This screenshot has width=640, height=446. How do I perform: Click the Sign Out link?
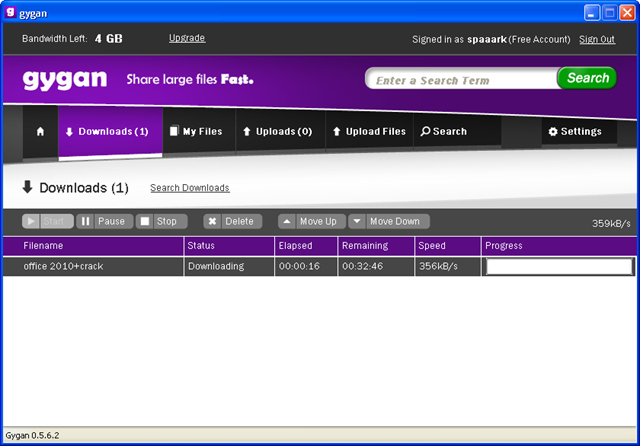click(x=597, y=39)
